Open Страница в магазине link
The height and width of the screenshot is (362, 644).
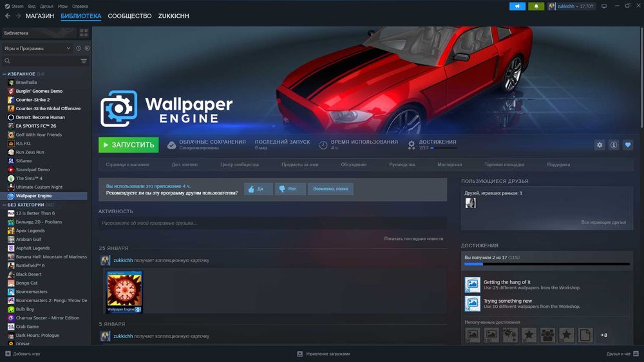tap(128, 164)
